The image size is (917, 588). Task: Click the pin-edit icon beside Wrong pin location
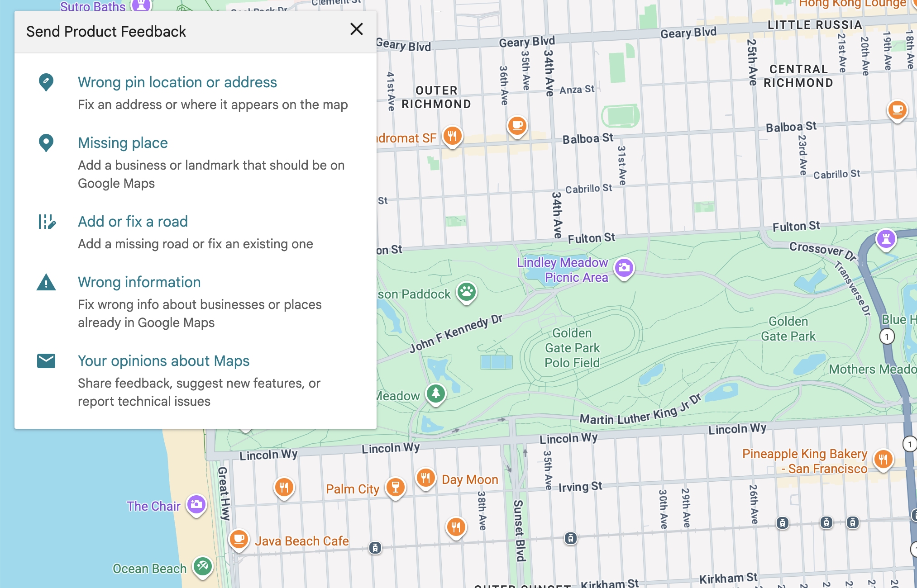[x=46, y=82]
